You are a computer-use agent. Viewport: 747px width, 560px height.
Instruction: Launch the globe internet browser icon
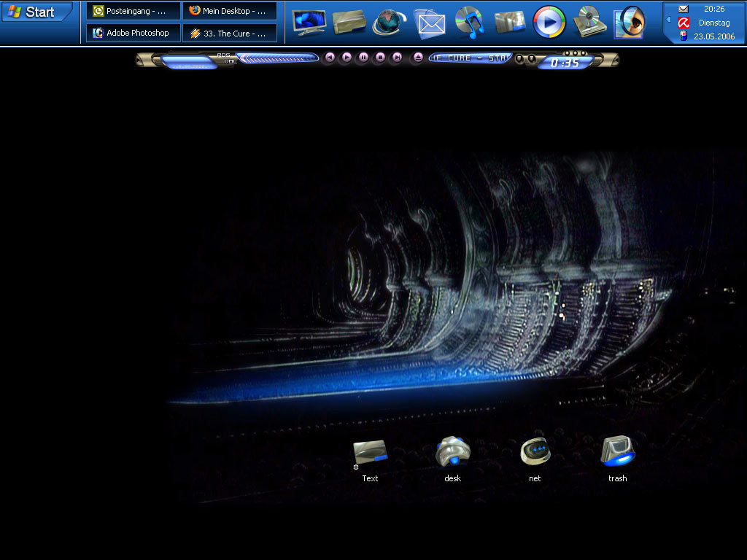390,22
